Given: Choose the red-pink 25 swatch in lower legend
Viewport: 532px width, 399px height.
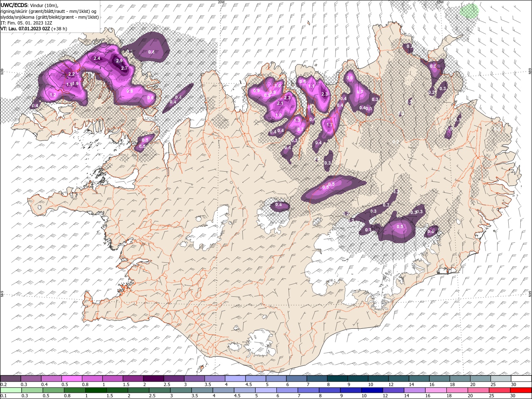Looking at the screenshot, I should click(500, 390).
